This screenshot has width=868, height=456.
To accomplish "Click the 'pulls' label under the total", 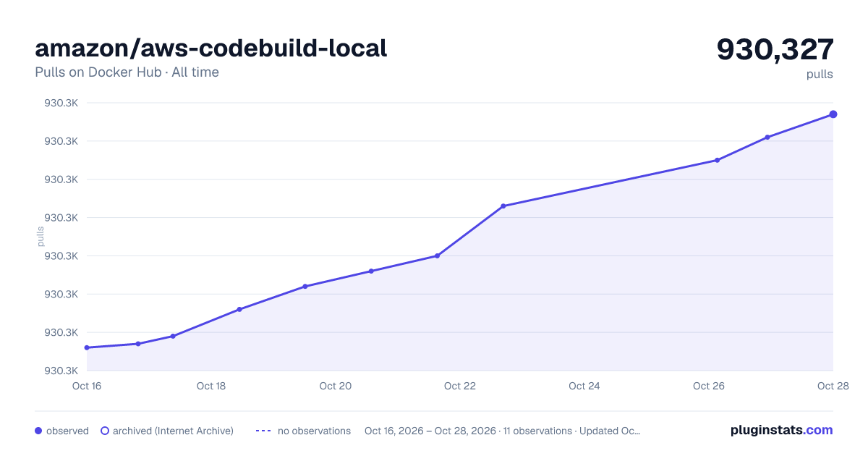I will [820, 74].
